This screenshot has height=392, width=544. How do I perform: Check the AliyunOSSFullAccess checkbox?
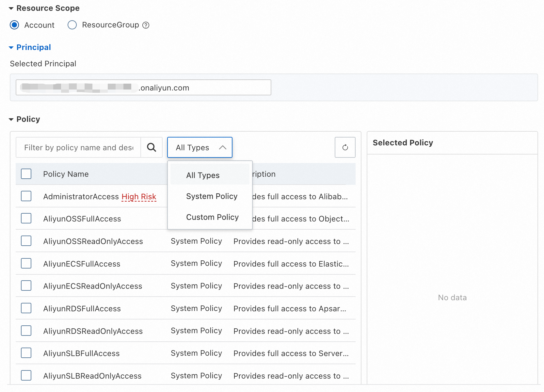(26, 218)
